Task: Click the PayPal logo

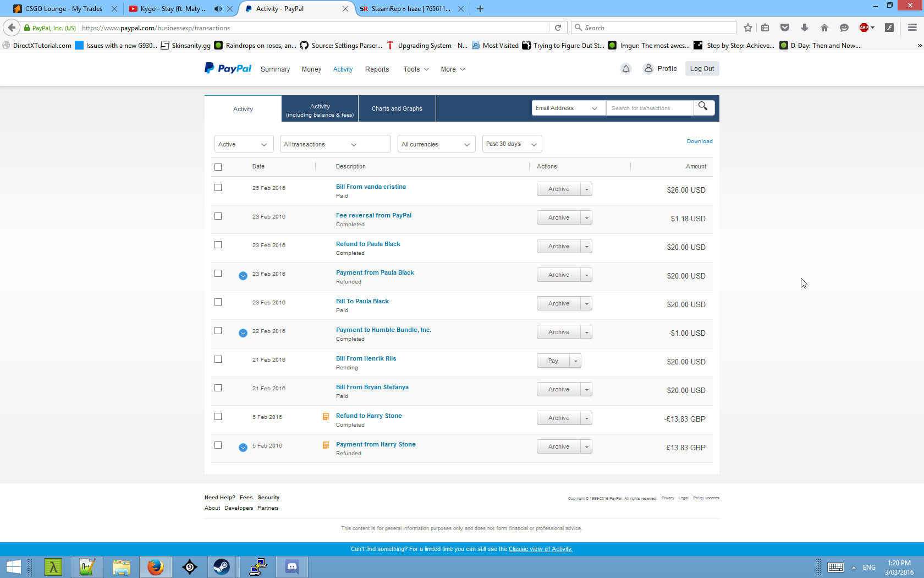Action: coord(228,69)
